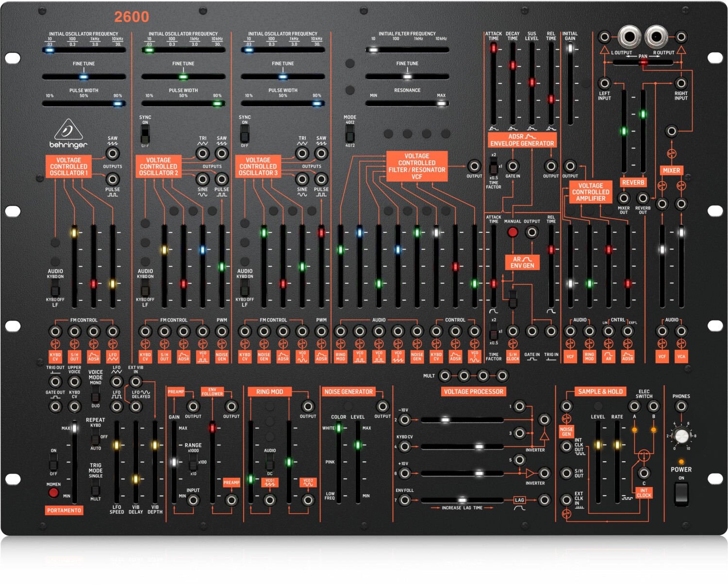Click the VCO 2 SINE output jack

(x=202, y=179)
